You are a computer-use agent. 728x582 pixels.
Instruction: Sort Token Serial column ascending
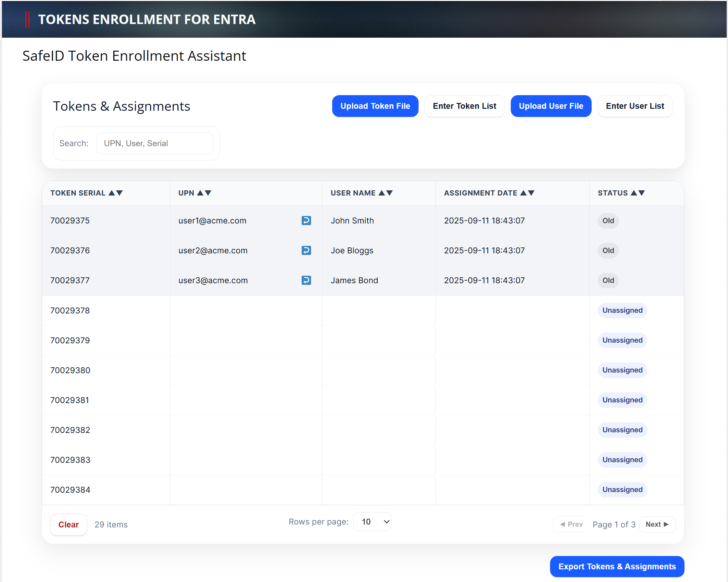(111, 193)
